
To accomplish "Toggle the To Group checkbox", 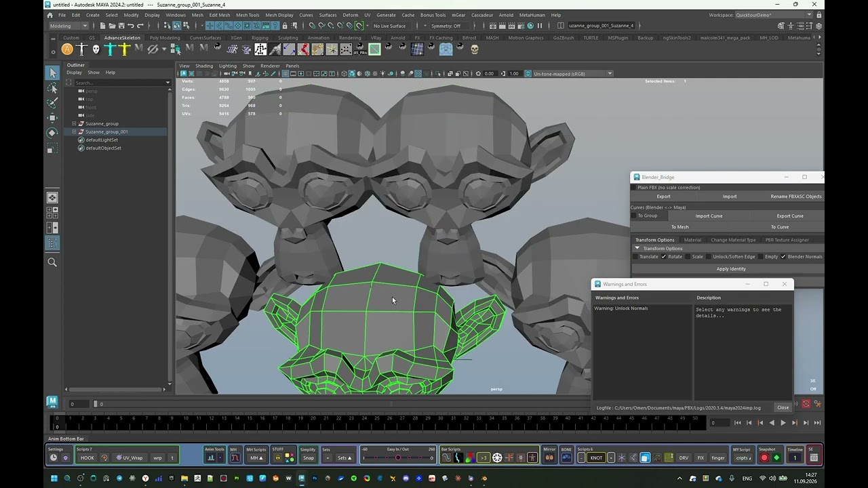I will point(635,216).
